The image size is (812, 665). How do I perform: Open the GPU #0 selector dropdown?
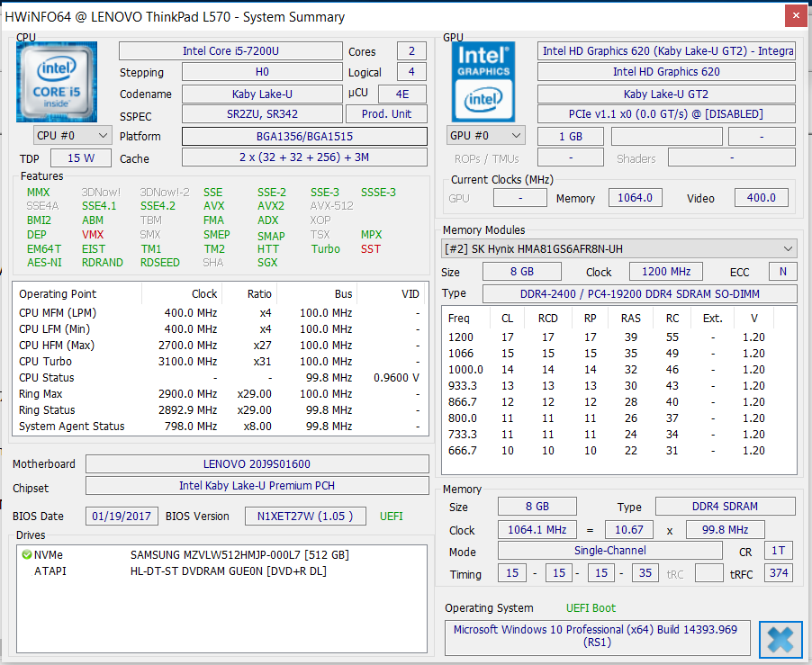pyautogui.click(x=486, y=136)
